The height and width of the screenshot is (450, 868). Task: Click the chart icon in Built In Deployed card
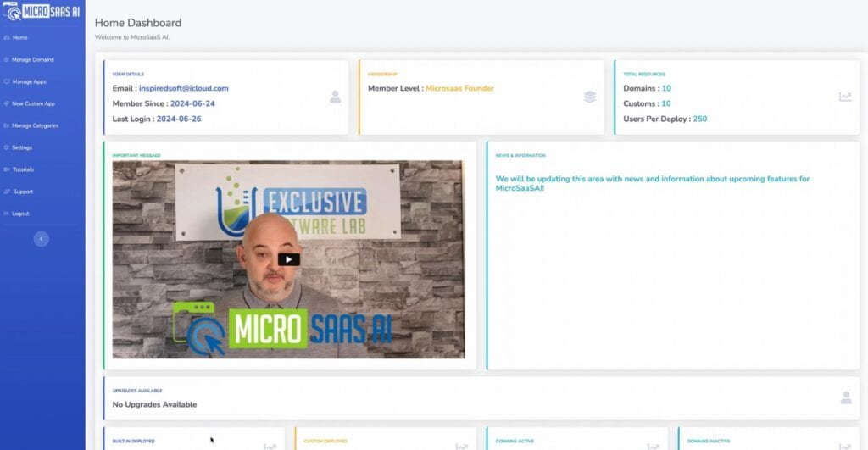tap(270, 446)
